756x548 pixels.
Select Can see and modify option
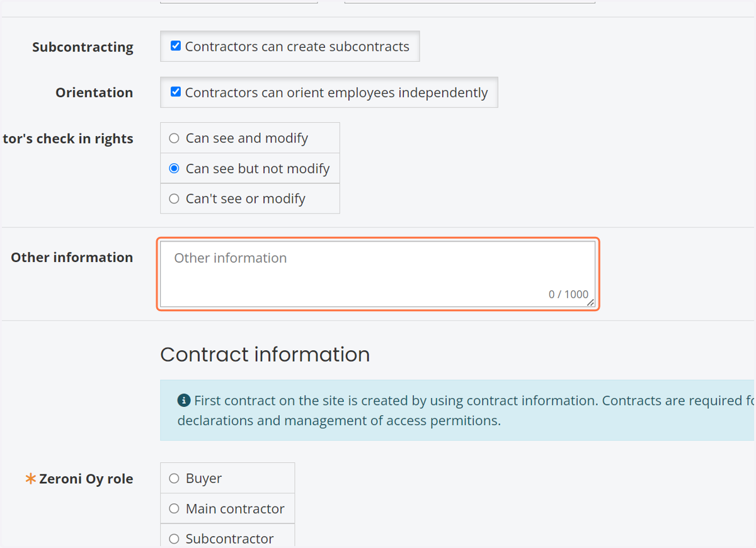click(175, 138)
